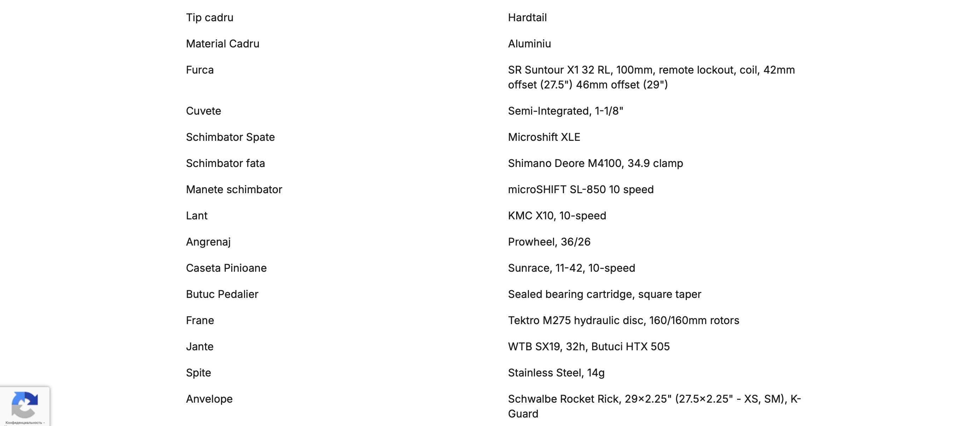Select the Sunrace 11-42 cassette text
The height and width of the screenshot is (426, 980).
click(571, 269)
